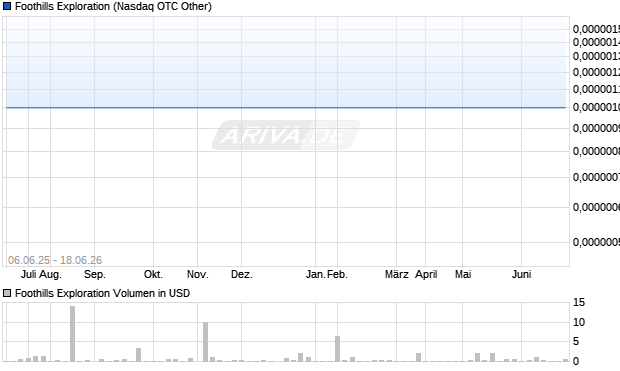Screen dimensions: 620x371
Task: Click the tall November volume bar
Action: pos(205,342)
